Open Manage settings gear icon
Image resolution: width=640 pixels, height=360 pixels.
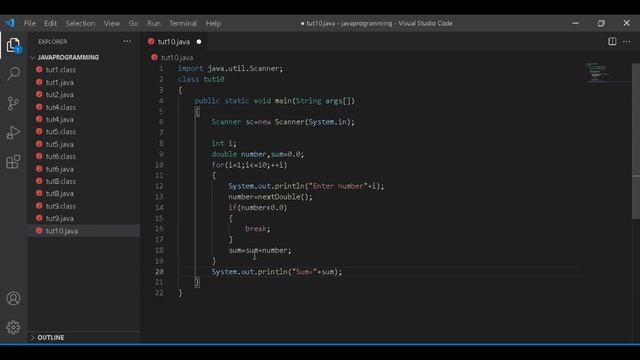tap(13, 327)
